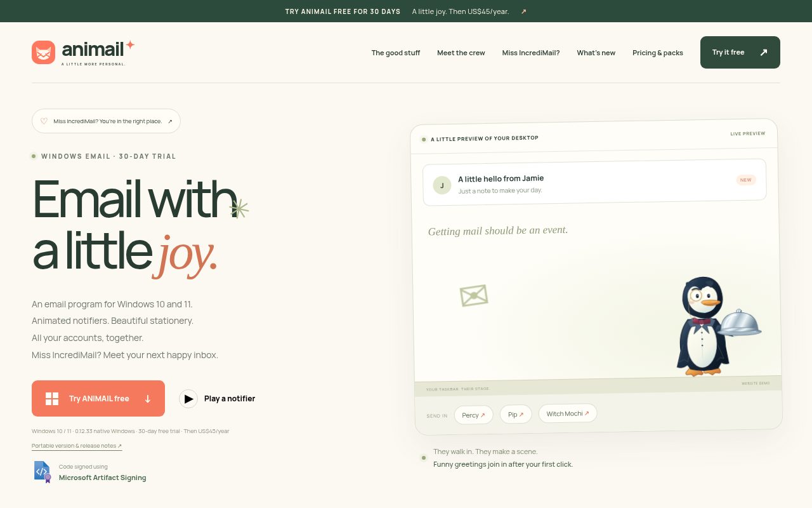Click arrow icon in top promo banner

tap(523, 11)
